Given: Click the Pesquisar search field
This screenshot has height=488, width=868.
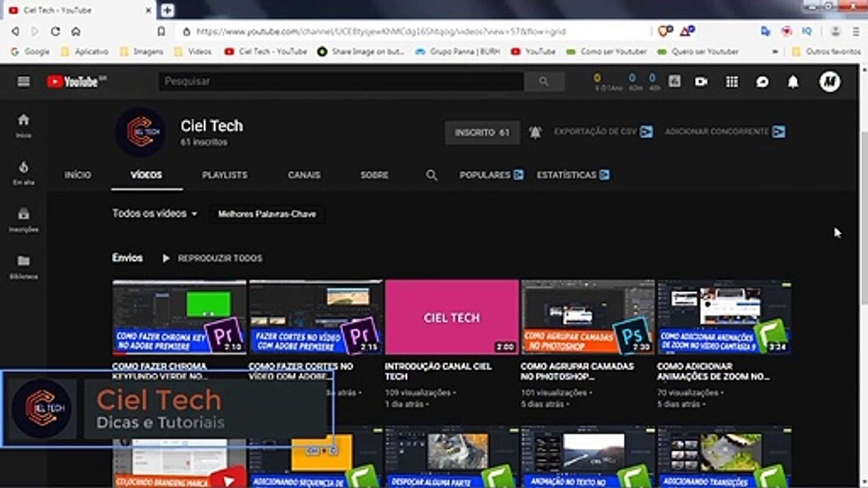Looking at the screenshot, I should pyautogui.click(x=342, y=81).
